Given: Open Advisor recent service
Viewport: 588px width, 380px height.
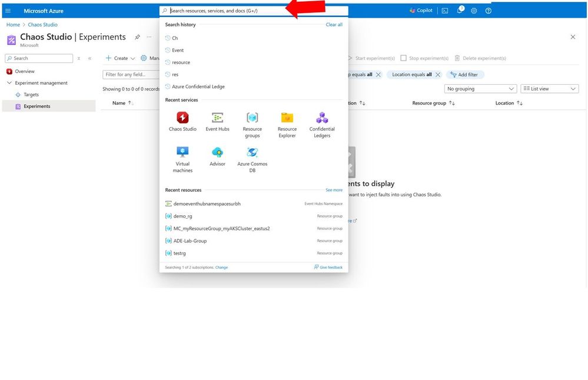Looking at the screenshot, I should click(218, 156).
